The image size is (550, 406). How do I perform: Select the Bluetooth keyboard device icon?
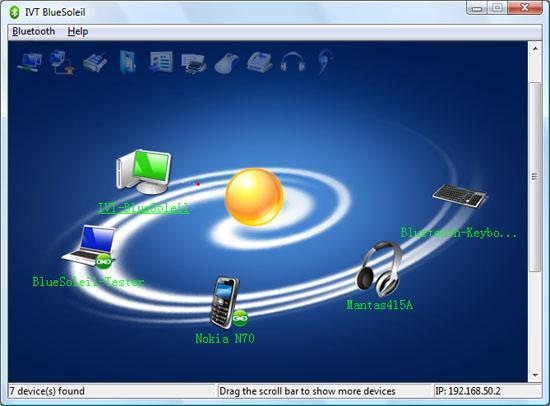pos(460,196)
